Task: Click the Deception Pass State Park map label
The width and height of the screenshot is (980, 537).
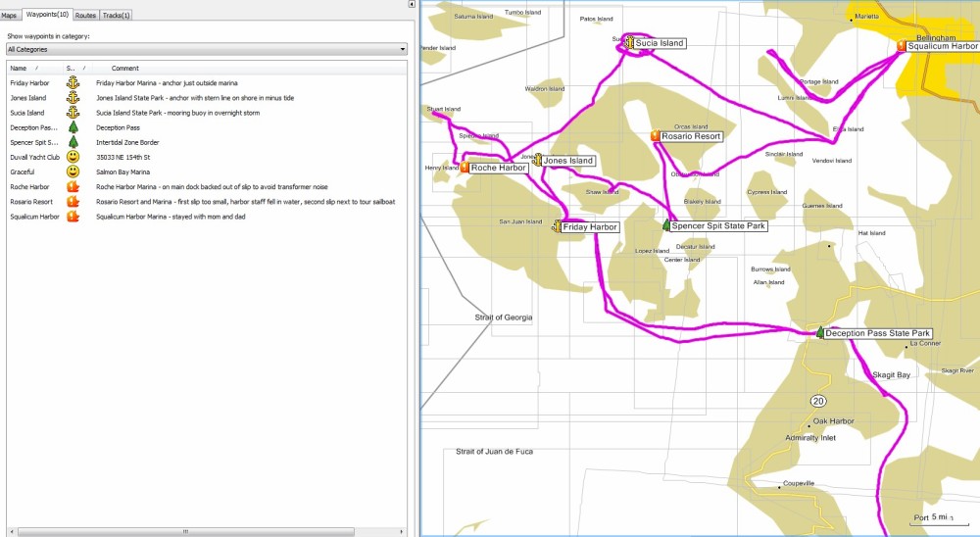Action: coord(877,333)
